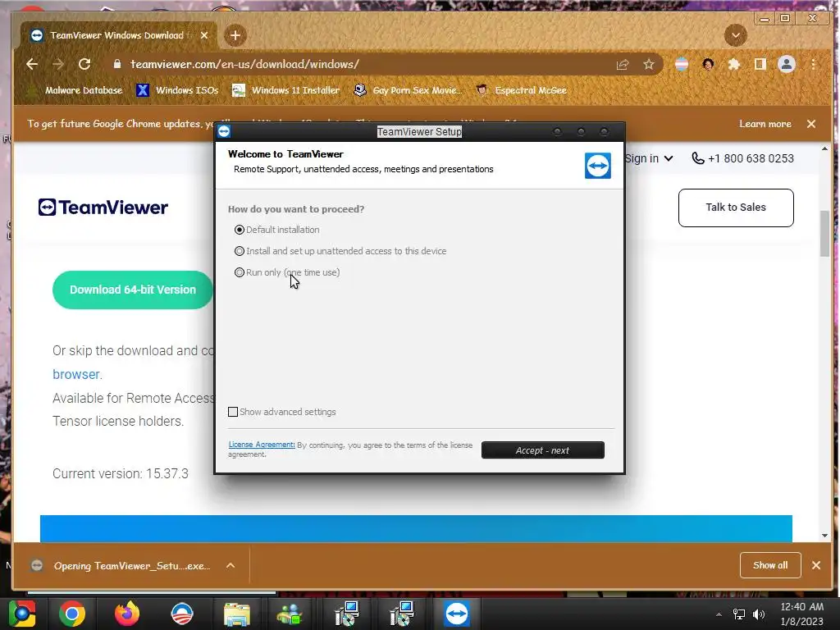Viewport: 840px width, 630px height.
Task: Reload the TeamViewer download page
Action: pyautogui.click(x=84, y=64)
